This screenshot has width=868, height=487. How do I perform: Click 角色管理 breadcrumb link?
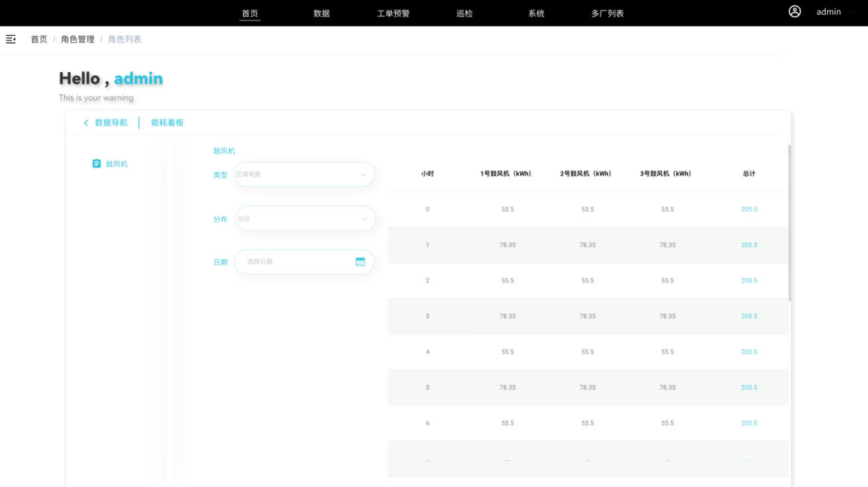pos(77,40)
